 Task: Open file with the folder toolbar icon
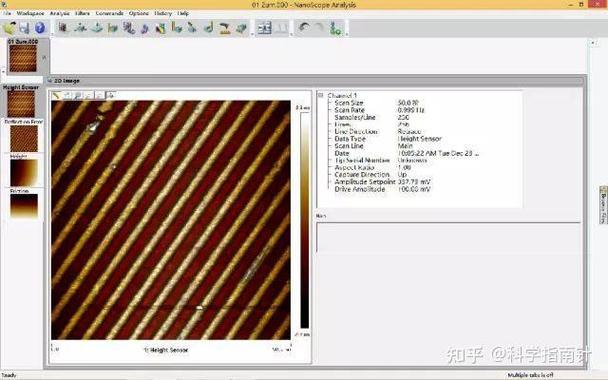[x=9, y=28]
